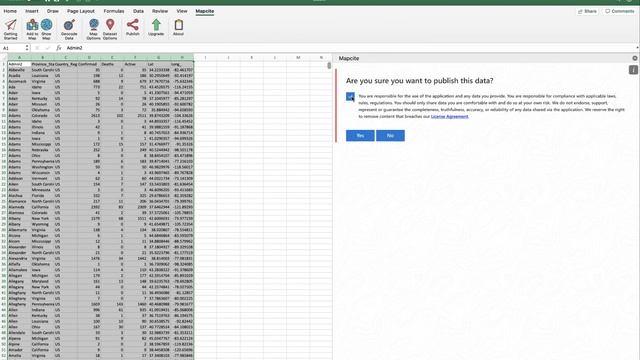
Task: Click the select-all corner of the sheet
Action: 4,58
